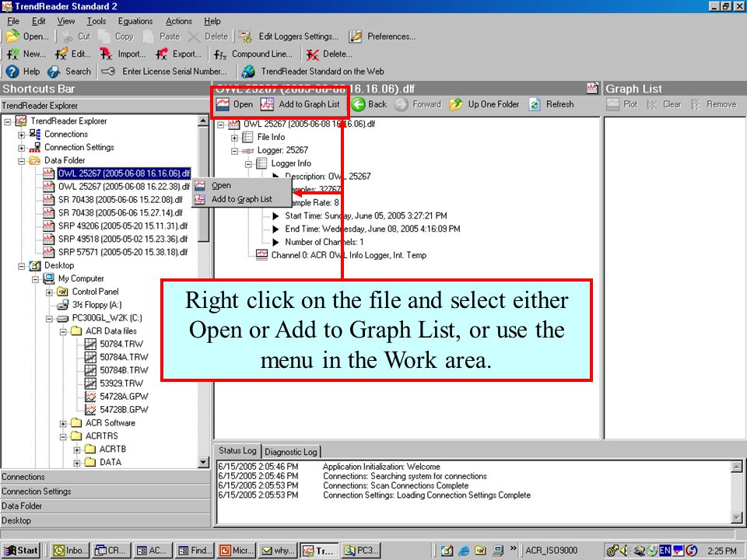Open the Compound Line... tool
The height and width of the screenshot is (560, 747).
coord(253,54)
